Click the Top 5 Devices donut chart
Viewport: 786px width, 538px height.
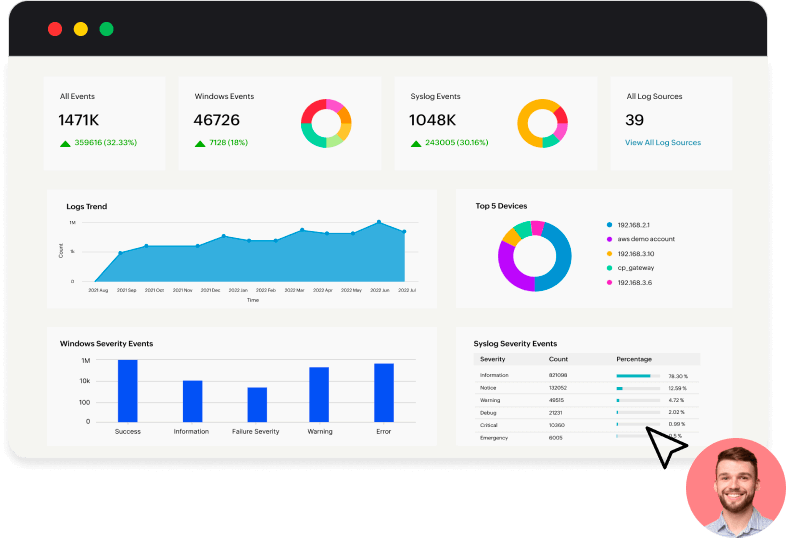(x=534, y=255)
